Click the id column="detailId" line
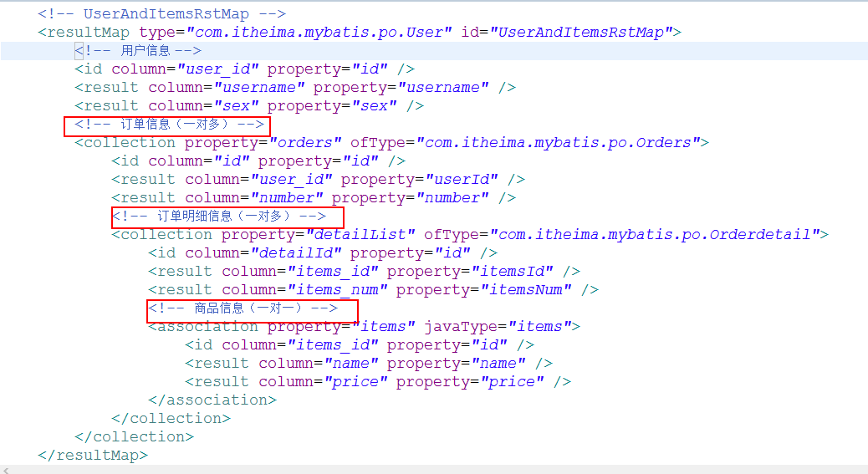The image size is (868, 474). click(x=323, y=252)
